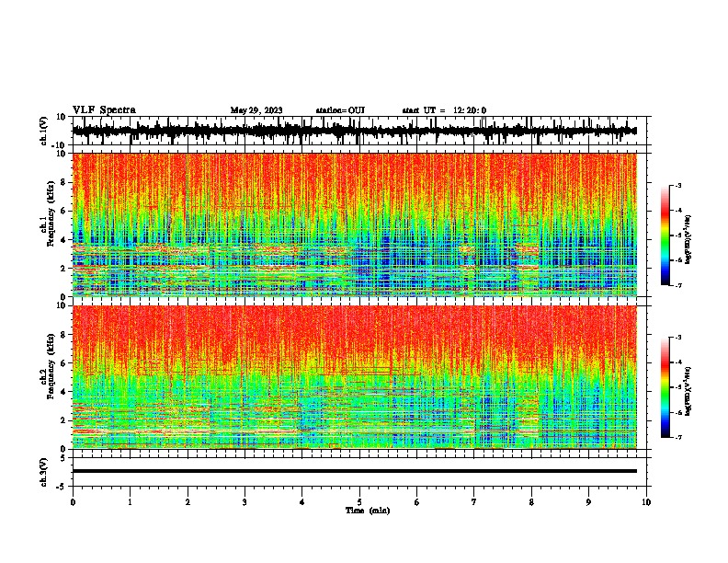
Task: Click the "2" kHz tick on ch.1 spectrogram
Action: coord(64,269)
